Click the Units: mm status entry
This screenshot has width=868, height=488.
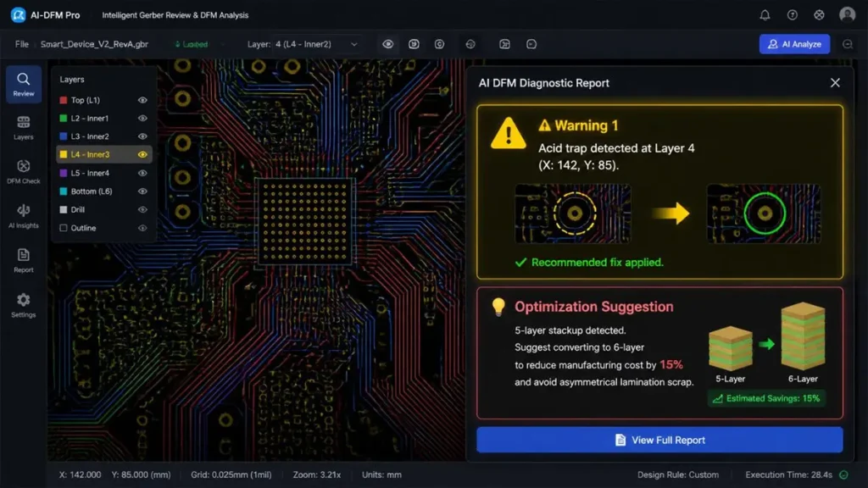pyautogui.click(x=381, y=474)
